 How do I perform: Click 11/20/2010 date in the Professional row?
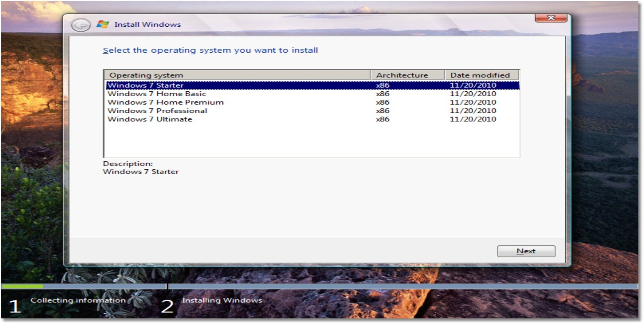[473, 111]
